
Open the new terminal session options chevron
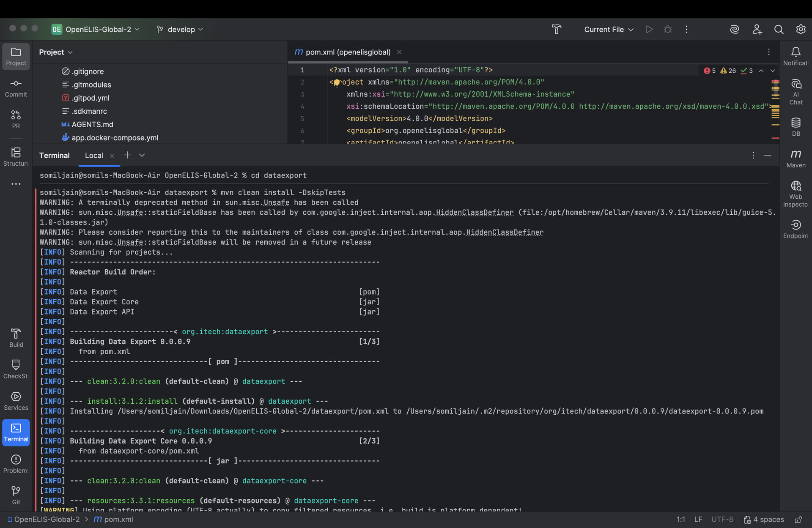[142, 155]
